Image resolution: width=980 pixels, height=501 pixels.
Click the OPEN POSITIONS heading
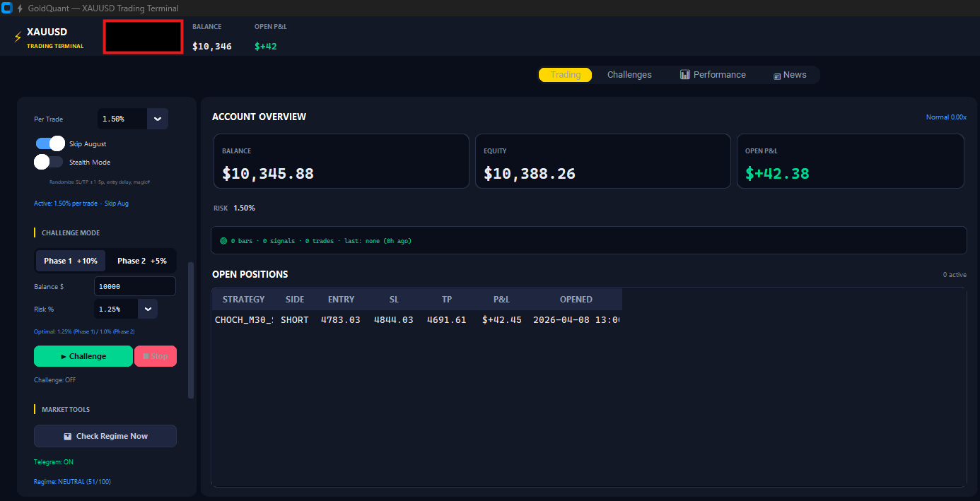pos(250,274)
